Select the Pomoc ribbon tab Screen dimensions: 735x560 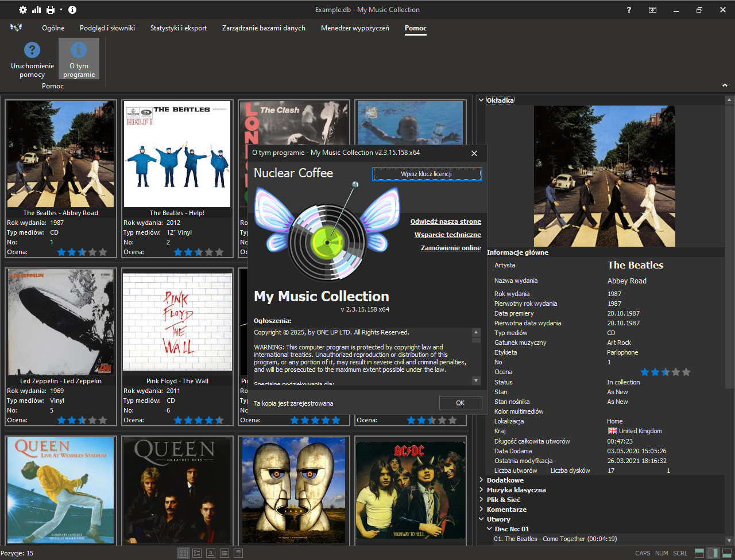point(416,28)
